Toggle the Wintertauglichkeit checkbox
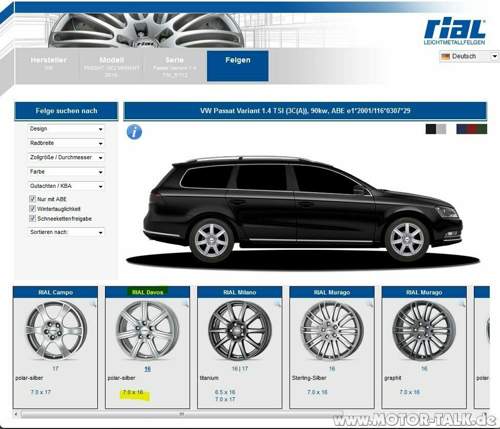 click(33, 209)
